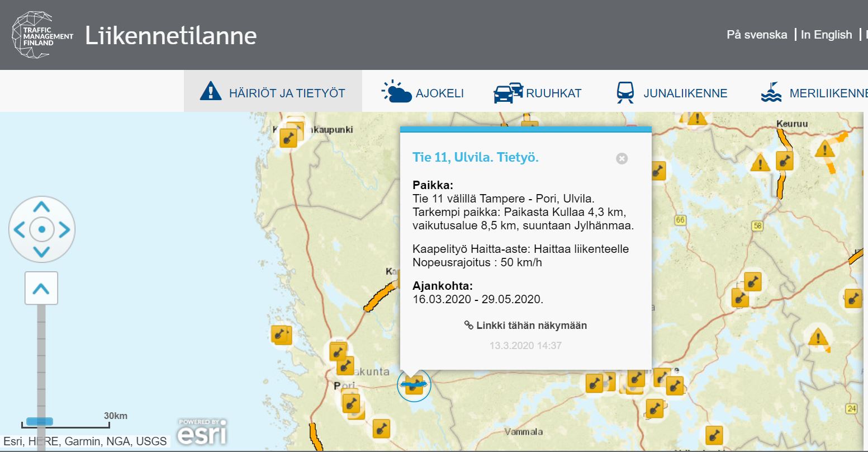Open the Ruuhkat traffic jams tab
This screenshot has width=868, height=452.
point(538,92)
